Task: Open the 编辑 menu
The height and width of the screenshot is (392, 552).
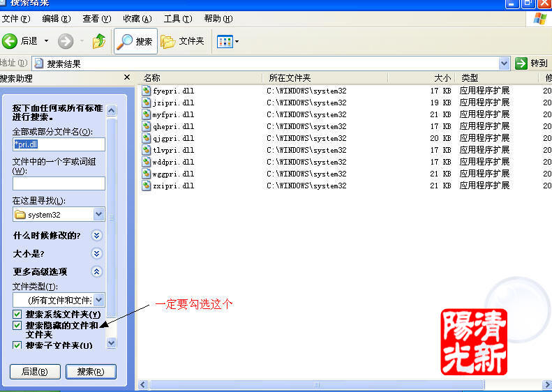Action: point(57,19)
